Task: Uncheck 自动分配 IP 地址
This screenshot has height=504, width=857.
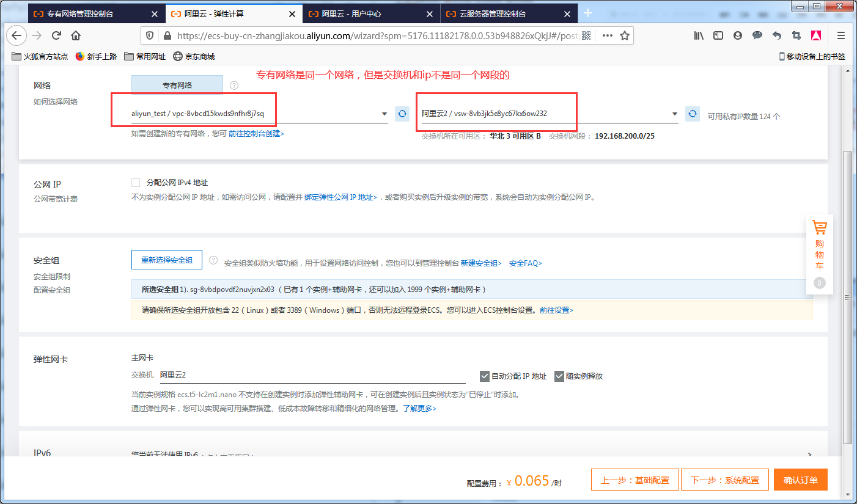Action: [x=484, y=376]
